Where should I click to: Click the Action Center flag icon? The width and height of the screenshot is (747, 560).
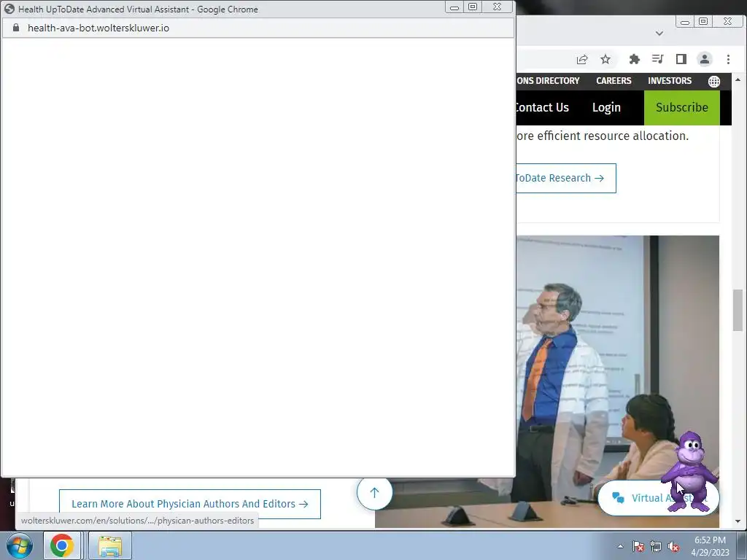point(638,546)
